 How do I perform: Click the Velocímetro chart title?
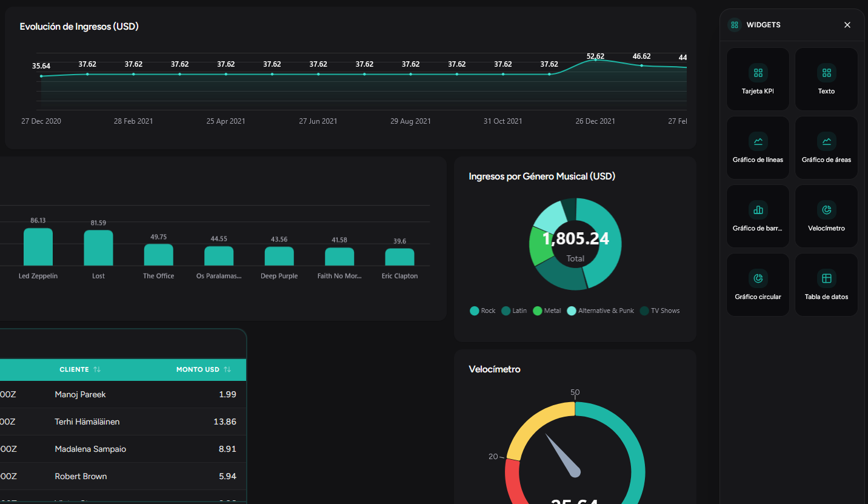click(495, 369)
